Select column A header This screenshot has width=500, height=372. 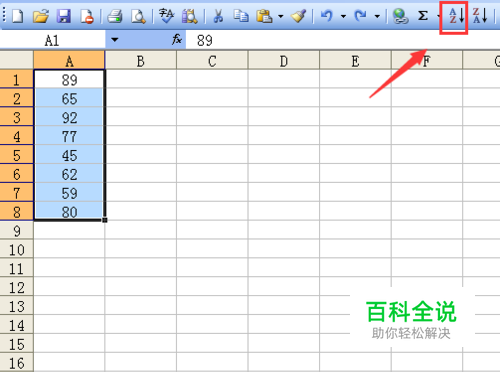[69, 60]
